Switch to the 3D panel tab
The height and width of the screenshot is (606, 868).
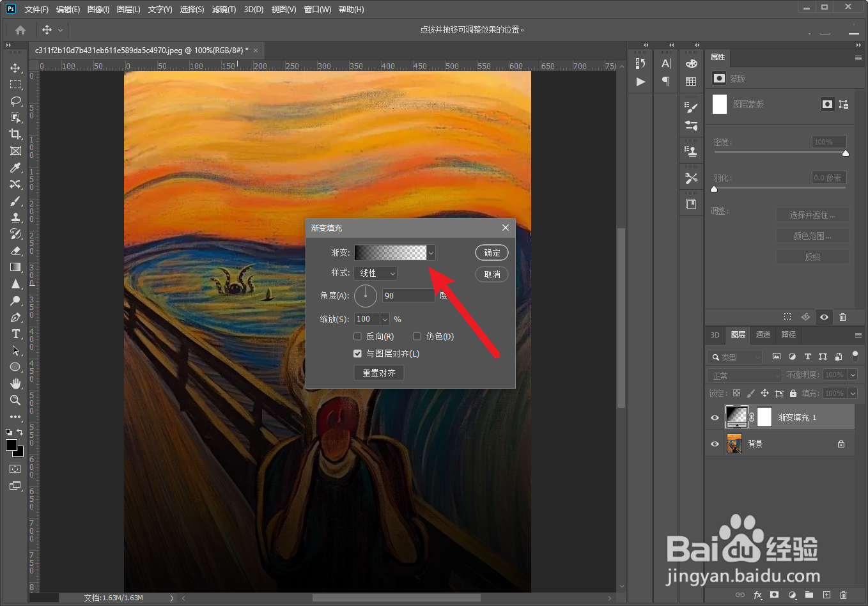715,334
